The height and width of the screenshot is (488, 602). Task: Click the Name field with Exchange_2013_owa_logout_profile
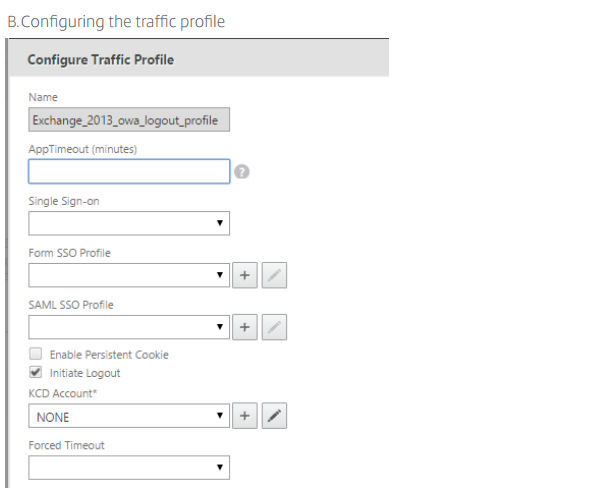point(129,120)
